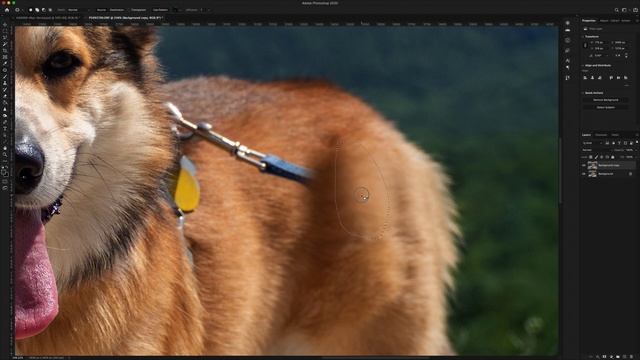640x360 pixels.
Task: Hide the Background copy layer
Action: point(584,165)
